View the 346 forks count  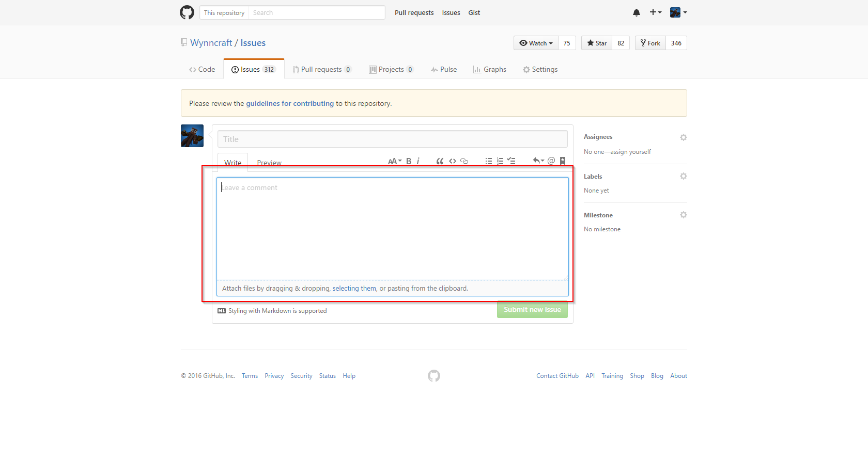tap(676, 43)
